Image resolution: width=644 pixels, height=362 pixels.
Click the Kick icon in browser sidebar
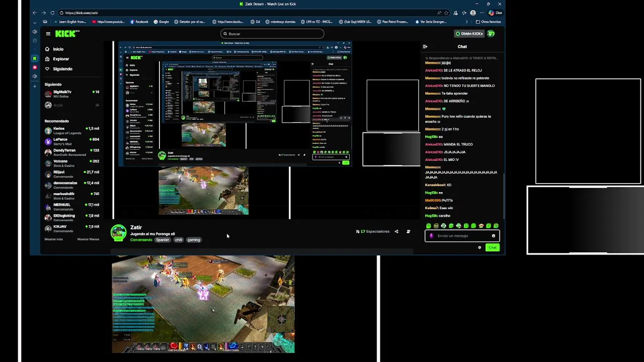pos(35,59)
